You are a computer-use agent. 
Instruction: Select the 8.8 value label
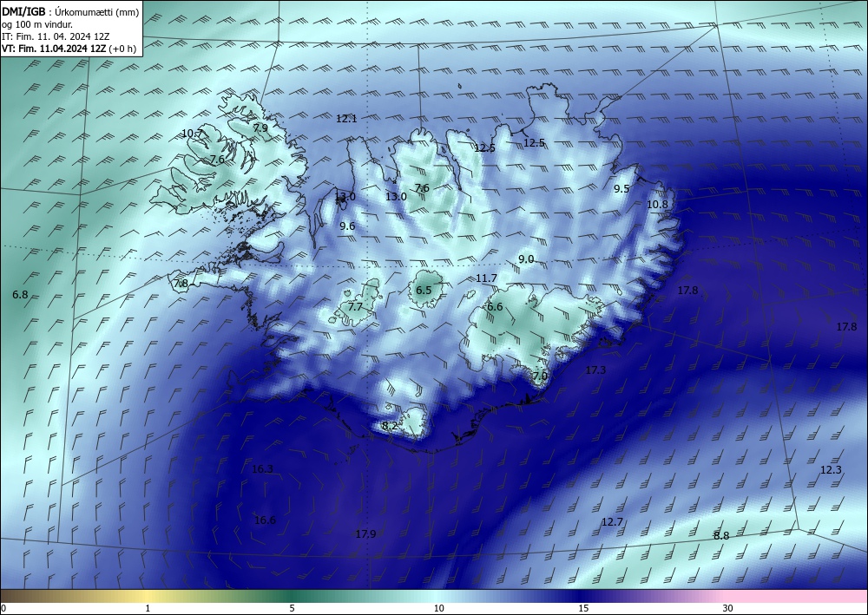click(x=721, y=536)
